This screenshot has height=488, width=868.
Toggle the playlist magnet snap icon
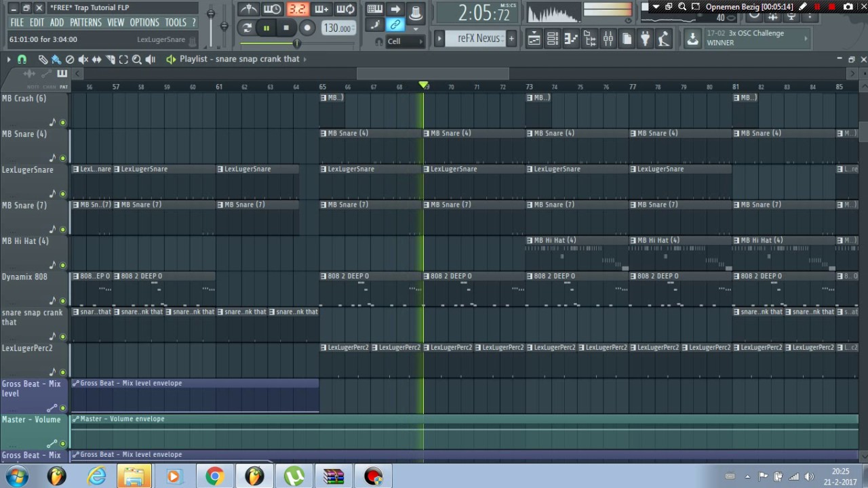[22, 60]
